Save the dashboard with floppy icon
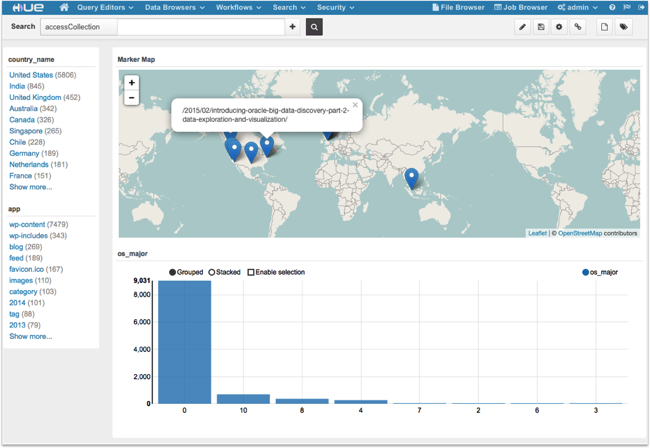650x448 pixels. click(541, 27)
